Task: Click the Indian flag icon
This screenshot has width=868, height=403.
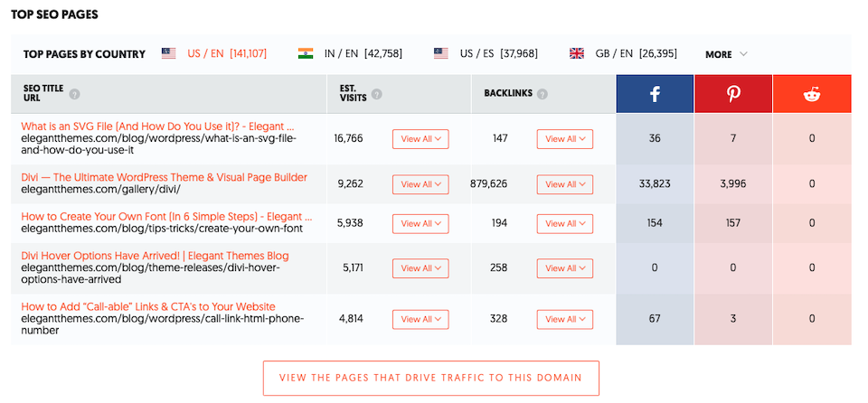Action: (x=306, y=54)
